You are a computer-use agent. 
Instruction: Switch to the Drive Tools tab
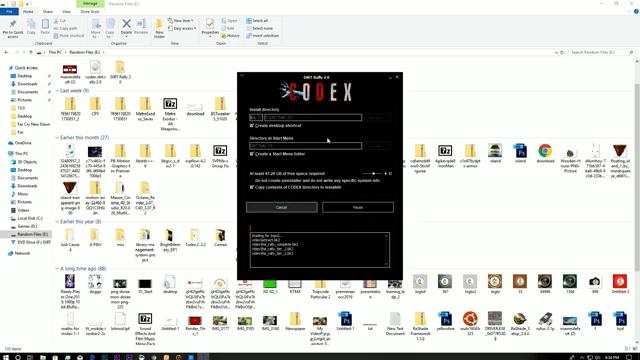pos(90,11)
